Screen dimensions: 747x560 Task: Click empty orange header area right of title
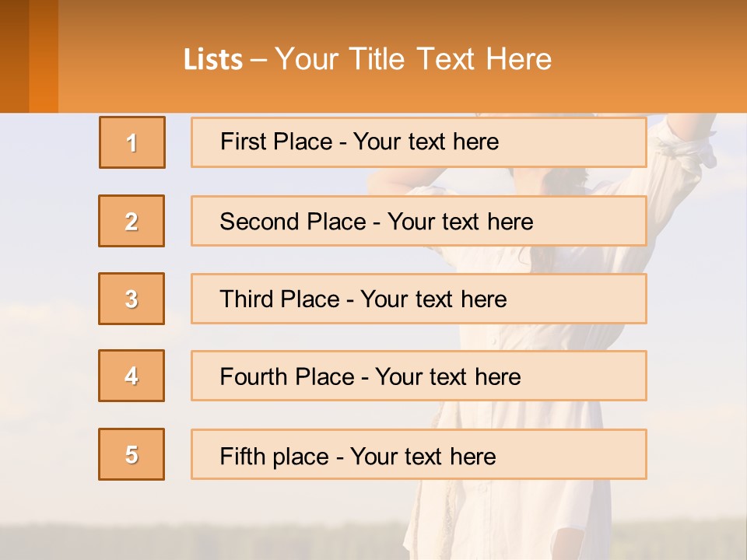(x=654, y=59)
